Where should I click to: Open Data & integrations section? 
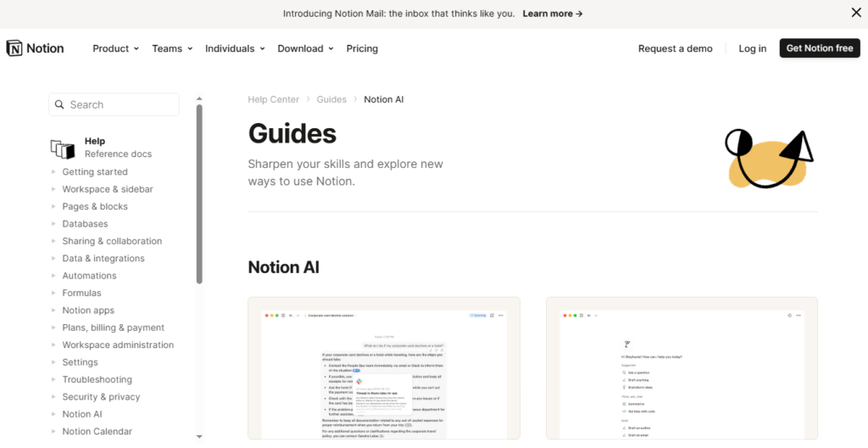[103, 259]
